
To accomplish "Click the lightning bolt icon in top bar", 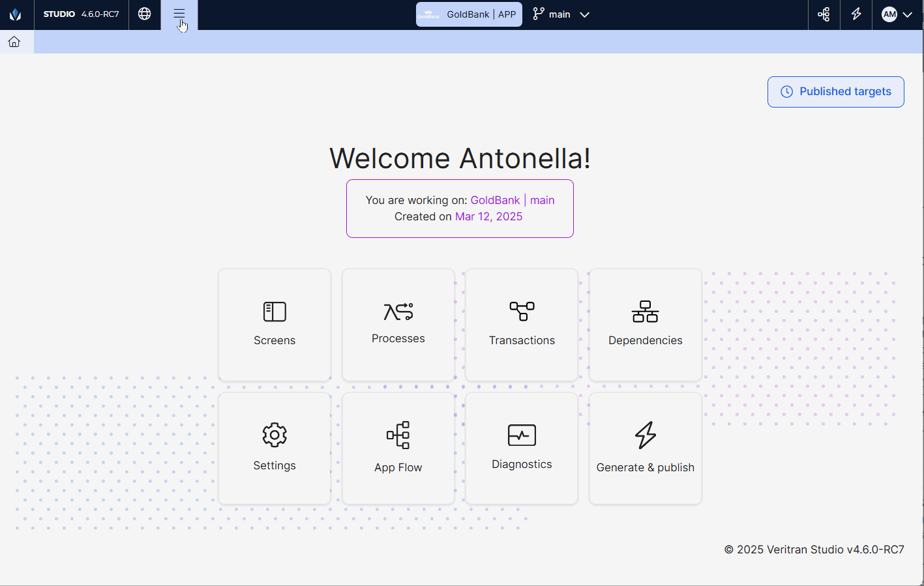I will [856, 14].
